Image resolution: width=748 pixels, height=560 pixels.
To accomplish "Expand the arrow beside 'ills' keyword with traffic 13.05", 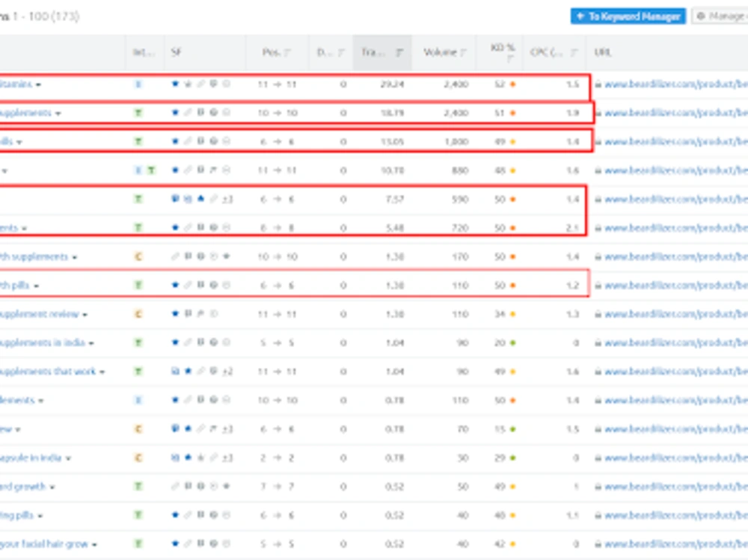I will point(19,142).
